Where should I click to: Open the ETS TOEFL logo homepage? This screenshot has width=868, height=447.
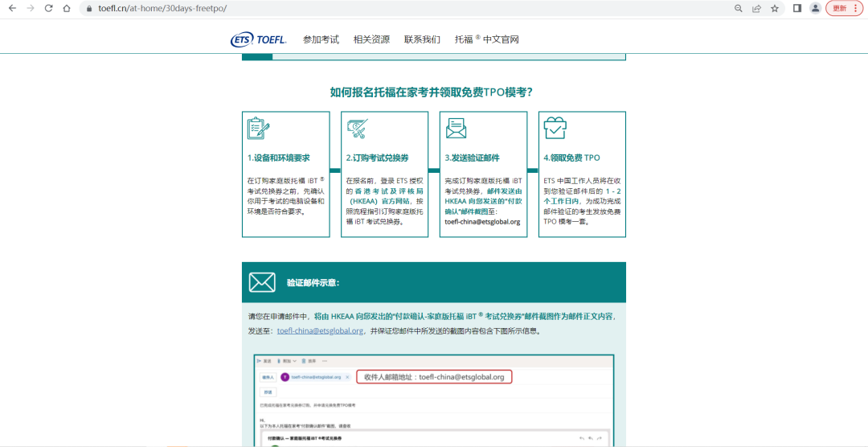pos(259,39)
